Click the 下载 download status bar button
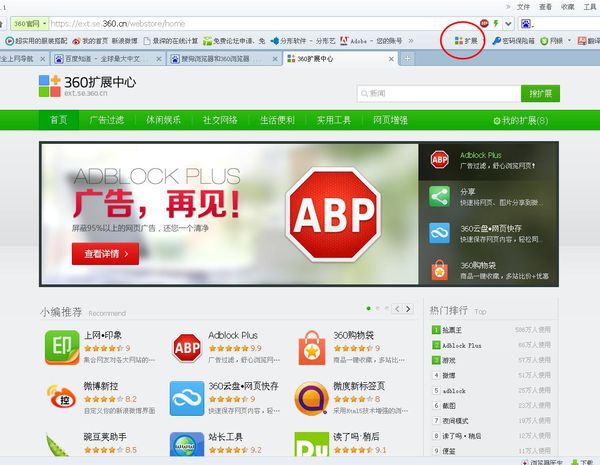 click(x=584, y=462)
